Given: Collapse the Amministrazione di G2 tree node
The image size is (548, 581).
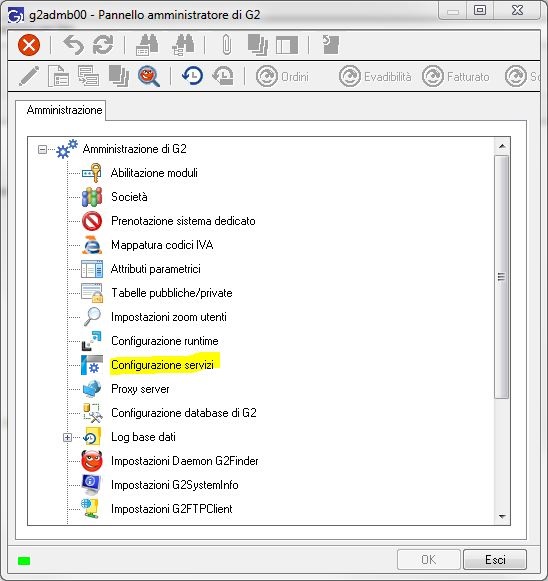Looking at the screenshot, I should [42, 149].
